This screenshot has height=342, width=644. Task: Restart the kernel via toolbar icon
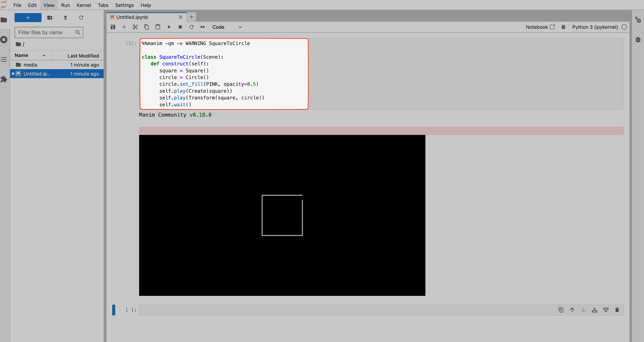(191, 27)
